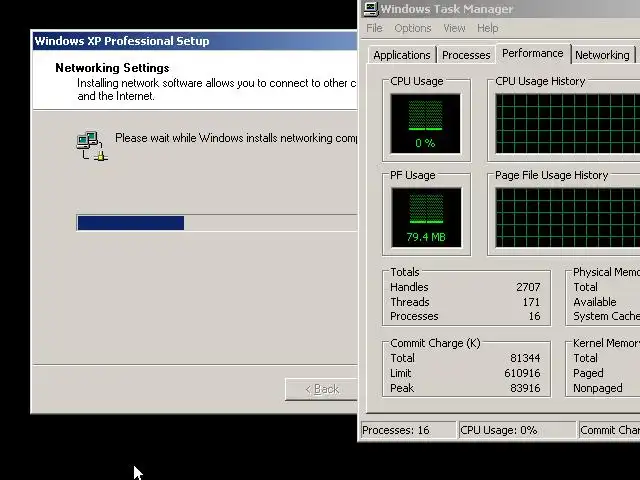Click the CPU Usage gauge showing 0 %

tap(425, 124)
